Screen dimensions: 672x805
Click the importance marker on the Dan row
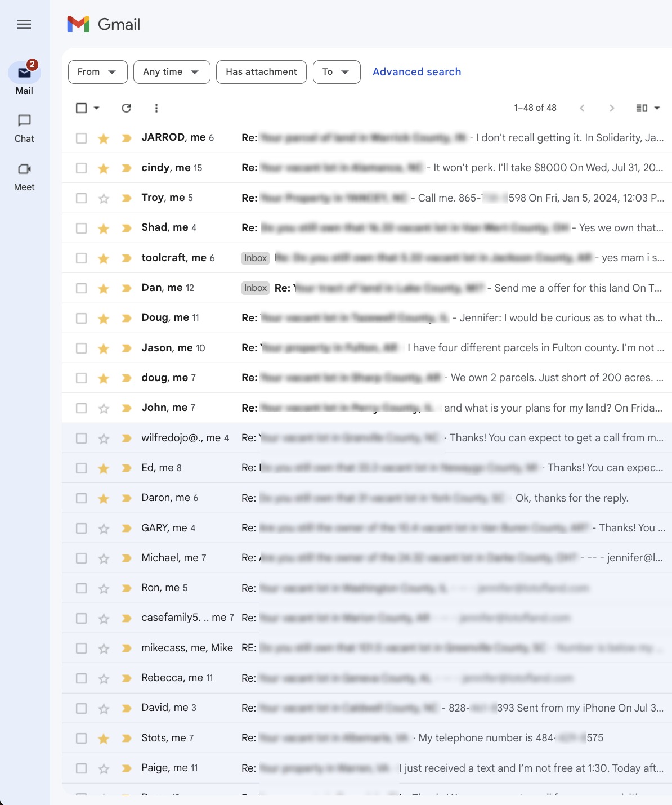(x=127, y=288)
